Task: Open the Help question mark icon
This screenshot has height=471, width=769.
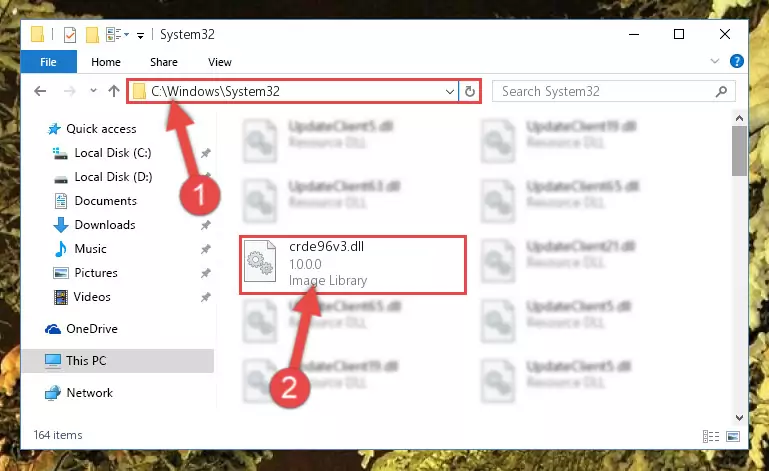Action: point(736,61)
